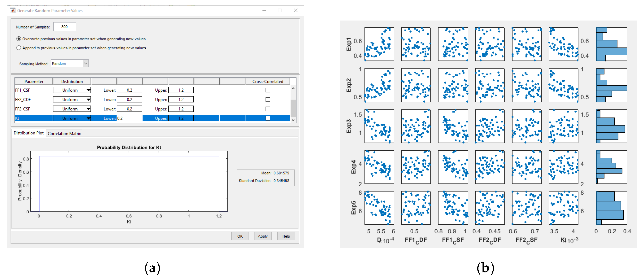The width and height of the screenshot is (644, 279).
Task: Select the Distribution Plot tab
Action: [x=28, y=133]
